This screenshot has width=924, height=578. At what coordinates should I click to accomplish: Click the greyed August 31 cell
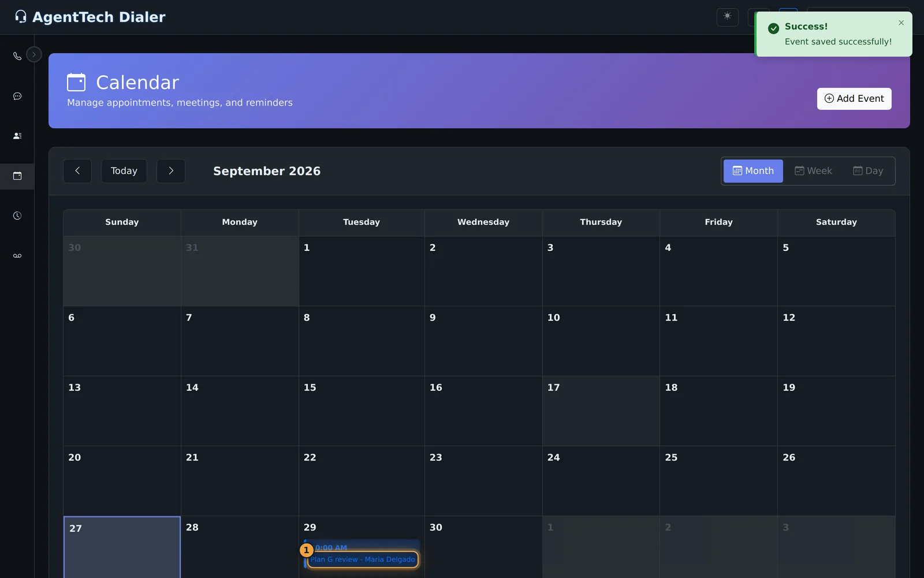240,271
